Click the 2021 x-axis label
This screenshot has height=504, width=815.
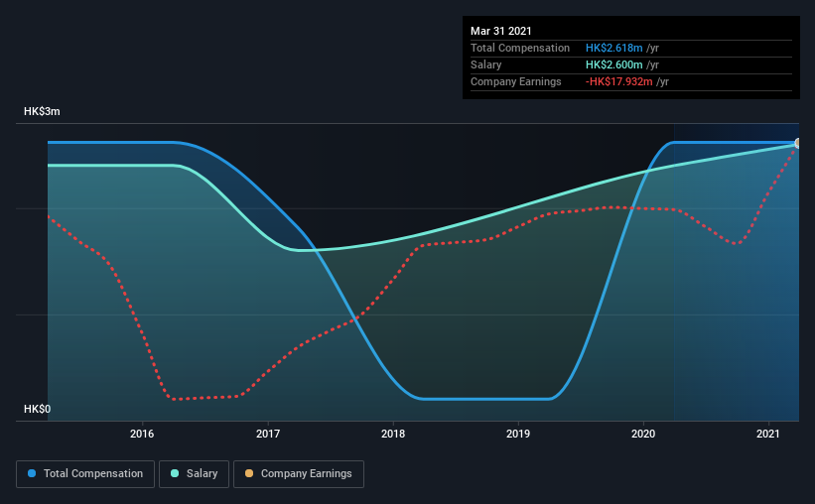click(x=768, y=434)
